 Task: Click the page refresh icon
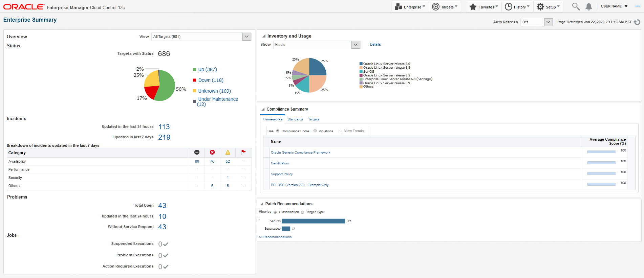click(637, 22)
